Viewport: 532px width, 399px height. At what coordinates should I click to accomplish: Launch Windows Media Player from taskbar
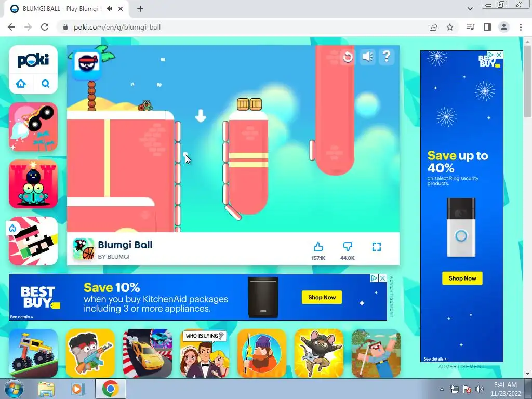(x=77, y=389)
